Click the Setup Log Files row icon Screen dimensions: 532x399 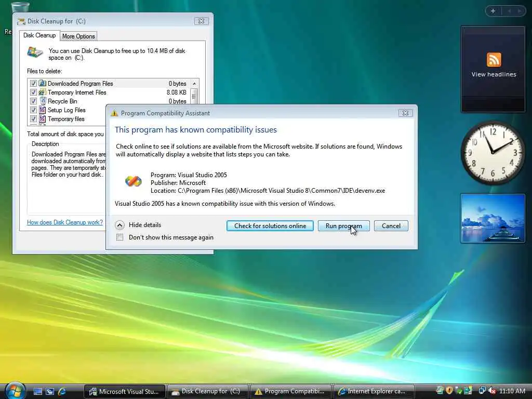pos(43,110)
